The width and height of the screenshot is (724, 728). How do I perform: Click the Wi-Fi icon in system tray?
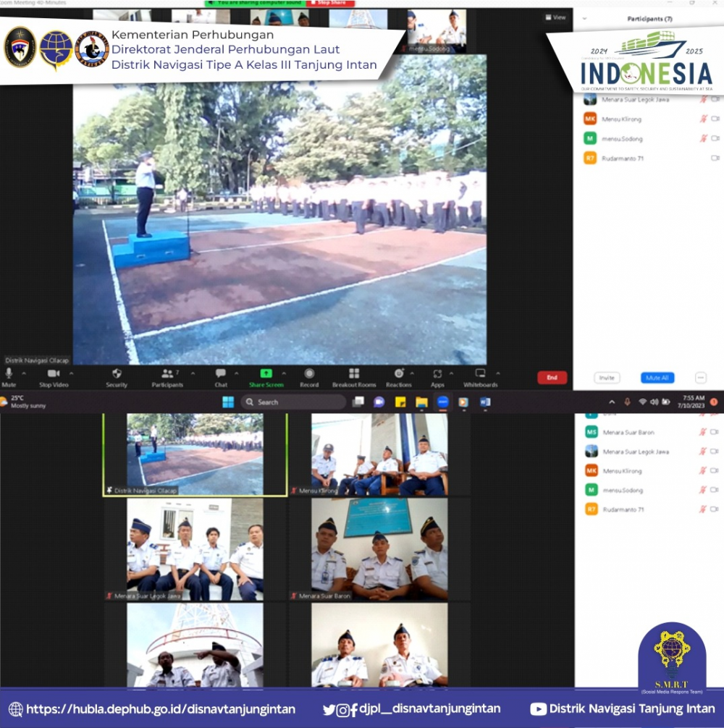(642, 402)
